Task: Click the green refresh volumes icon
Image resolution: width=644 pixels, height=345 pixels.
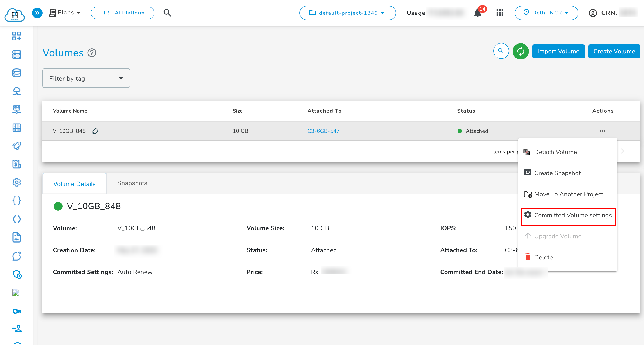Action: (x=521, y=51)
